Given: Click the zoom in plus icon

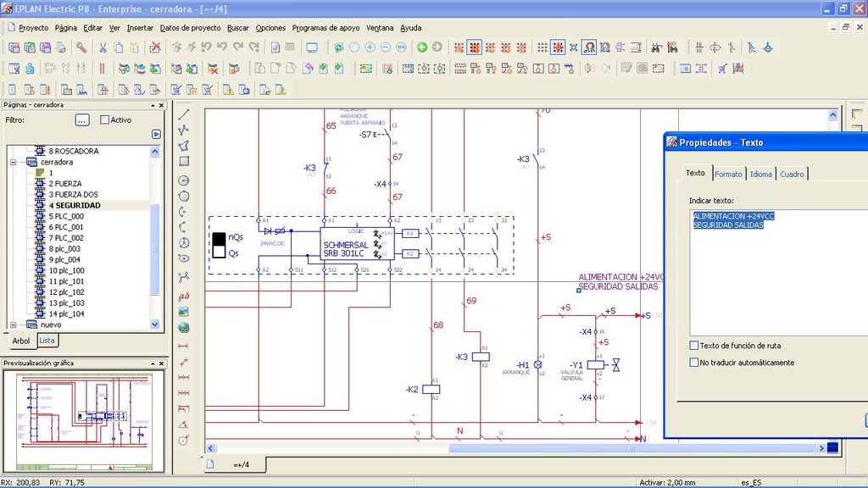Looking at the screenshot, I should tap(370, 47).
